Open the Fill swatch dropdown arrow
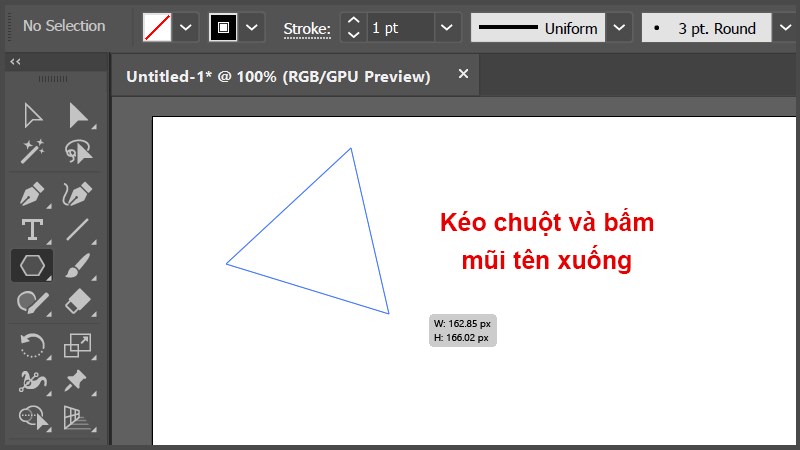 tap(186, 27)
